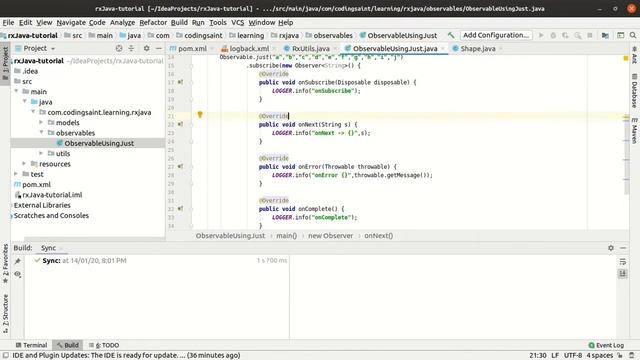The image size is (640, 360).
Task: Open the Project tool window side tab
Action: tap(5, 63)
